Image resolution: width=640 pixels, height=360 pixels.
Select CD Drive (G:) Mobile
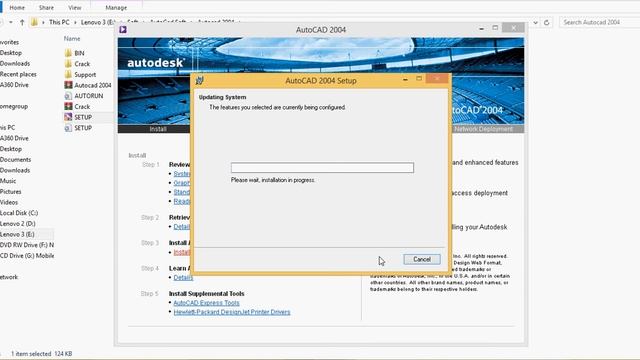(x=27, y=255)
